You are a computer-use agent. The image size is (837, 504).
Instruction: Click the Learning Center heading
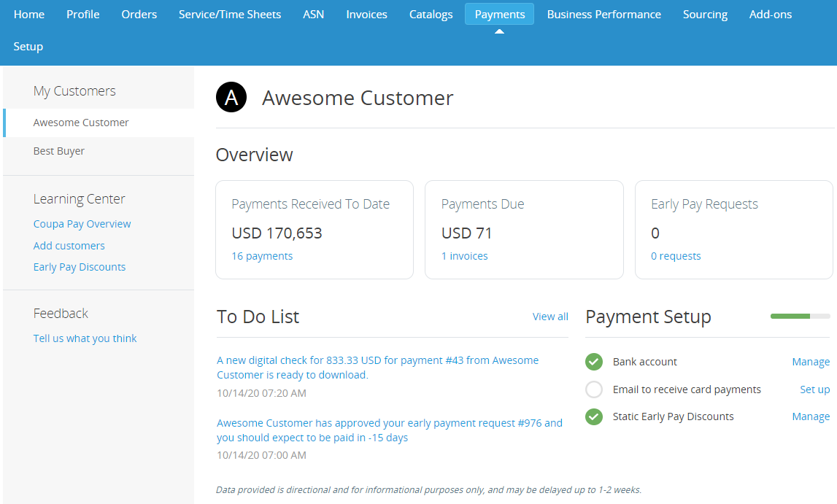coord(79,199)
